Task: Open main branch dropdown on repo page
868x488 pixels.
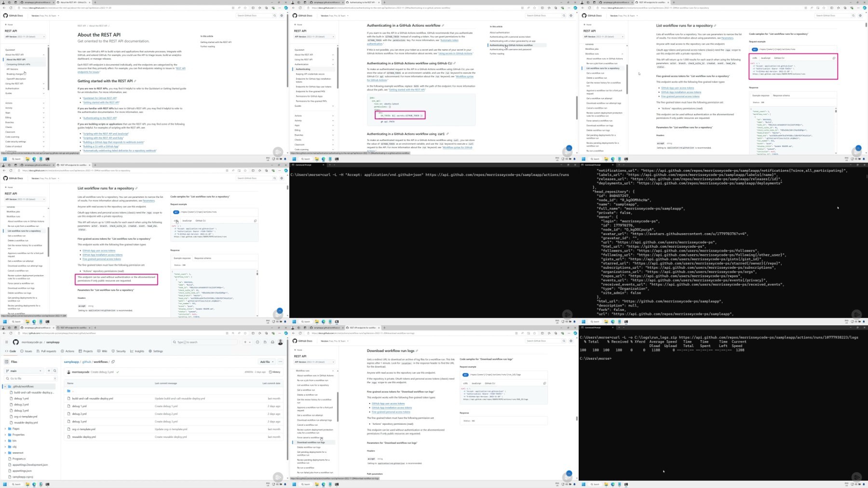Action: click(x=23, y=371)
